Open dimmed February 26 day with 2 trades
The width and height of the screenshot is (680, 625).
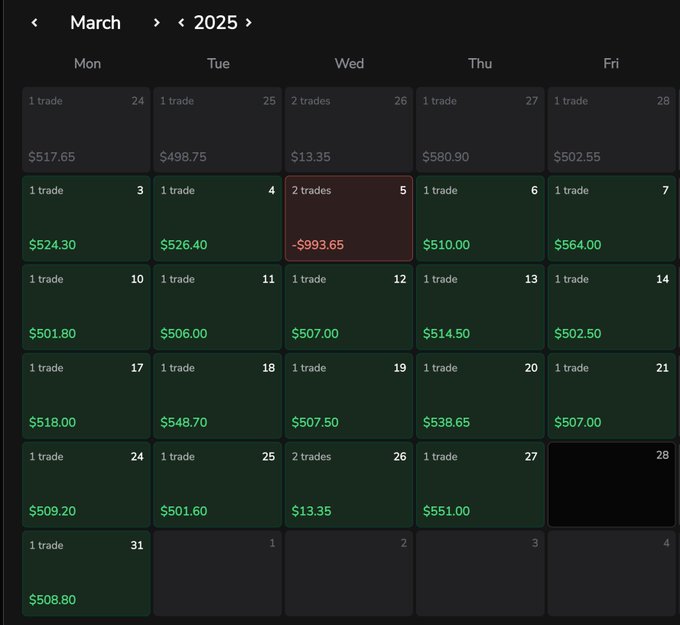coord(349,130)
